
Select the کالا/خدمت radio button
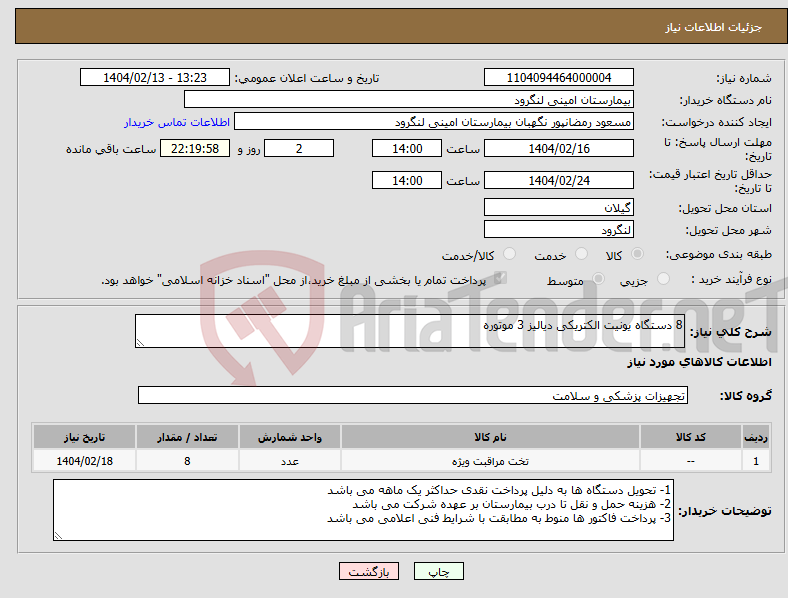click(509, 254)
